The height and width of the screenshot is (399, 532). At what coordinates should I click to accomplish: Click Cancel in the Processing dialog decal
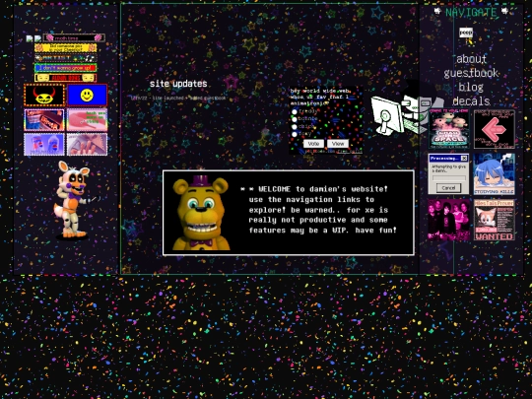point(448,188)
